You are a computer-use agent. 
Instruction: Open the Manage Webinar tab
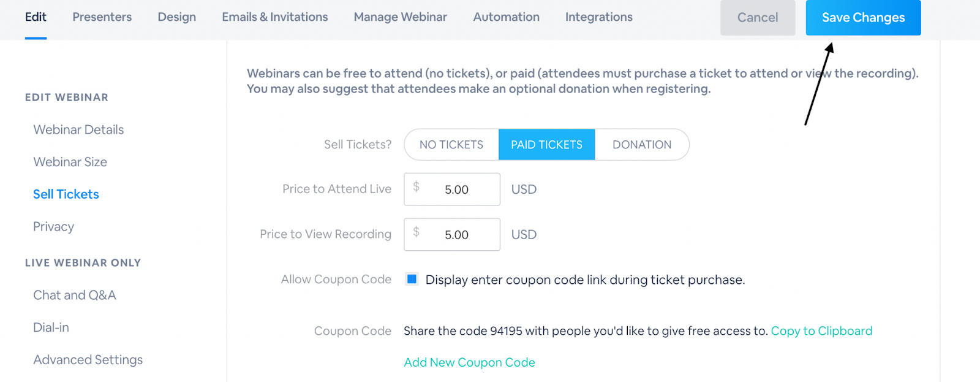point(400,17)
